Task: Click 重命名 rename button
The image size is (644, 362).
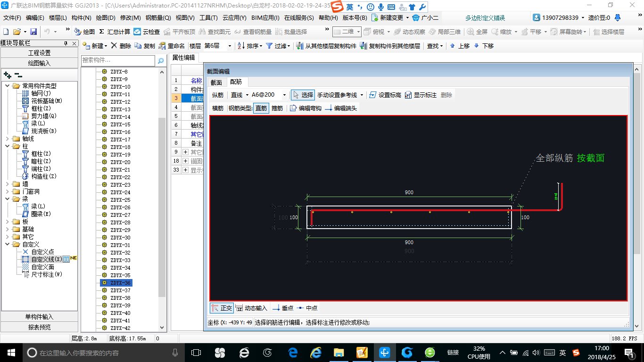Action: (x=172, y=46)
